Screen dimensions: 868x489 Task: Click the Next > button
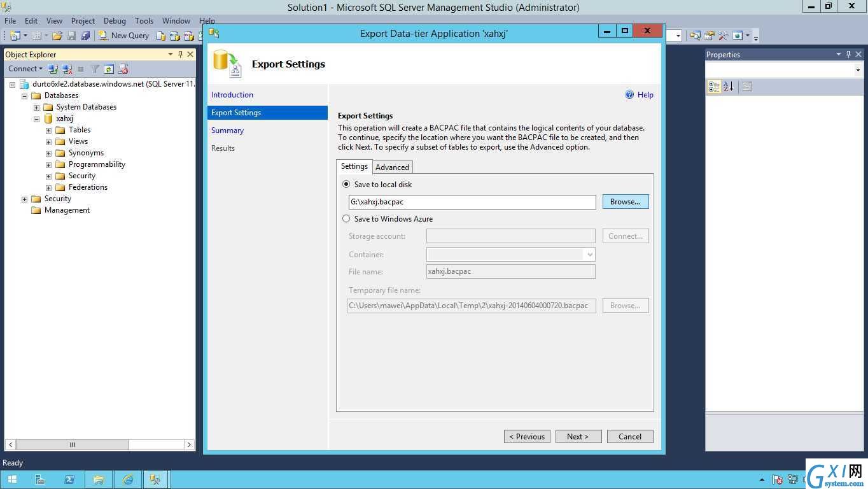[578, 436]
